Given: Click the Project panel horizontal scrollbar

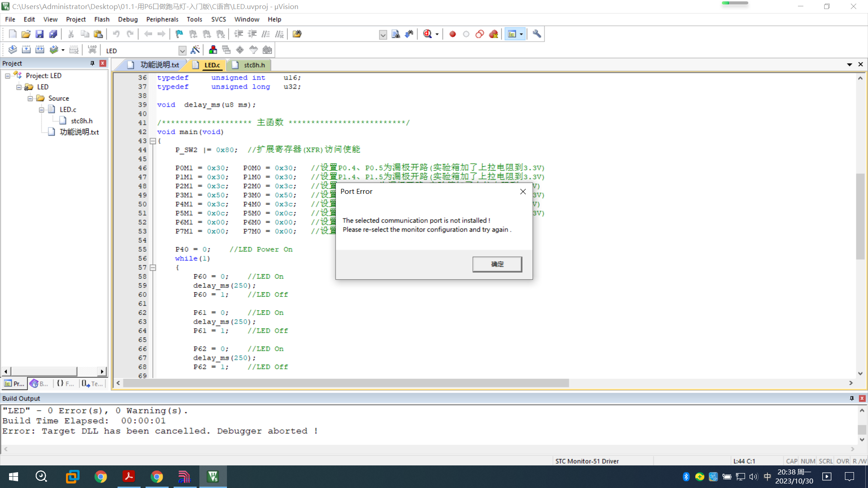Looking at the screenshot, I should click(x=44, y=371).
